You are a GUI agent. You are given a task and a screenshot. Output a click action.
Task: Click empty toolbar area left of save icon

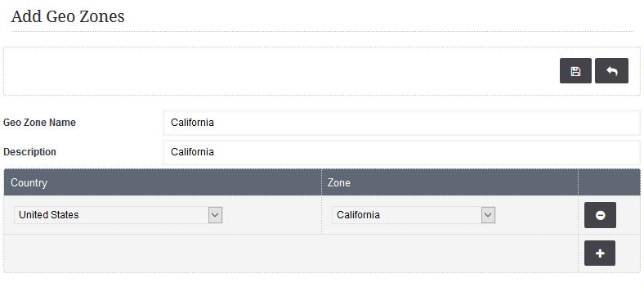282,70
